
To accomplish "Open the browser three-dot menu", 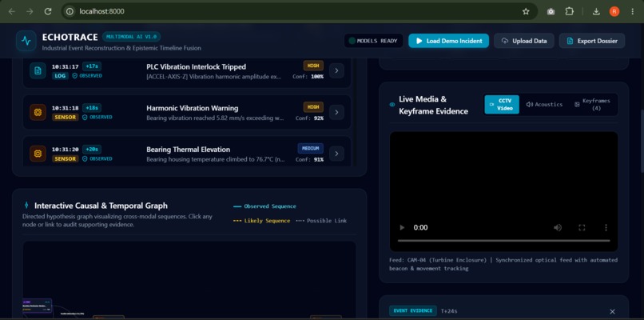I will [632, 11].
